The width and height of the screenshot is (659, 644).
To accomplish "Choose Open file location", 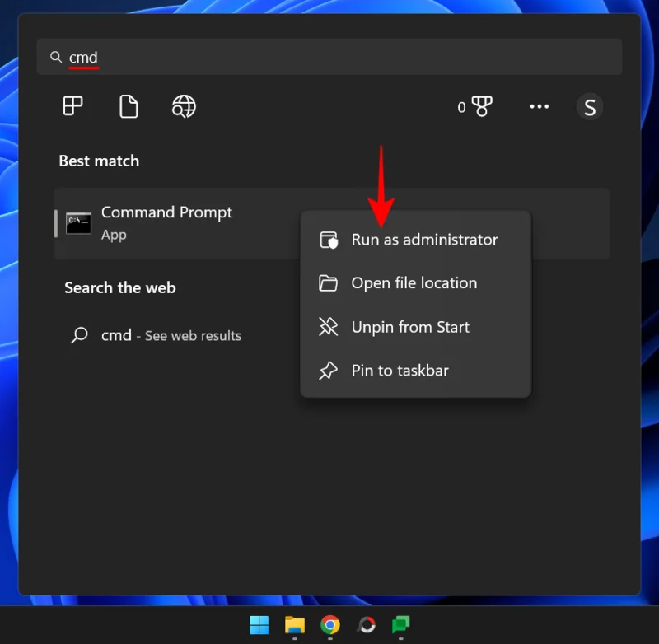I will 414,282.
